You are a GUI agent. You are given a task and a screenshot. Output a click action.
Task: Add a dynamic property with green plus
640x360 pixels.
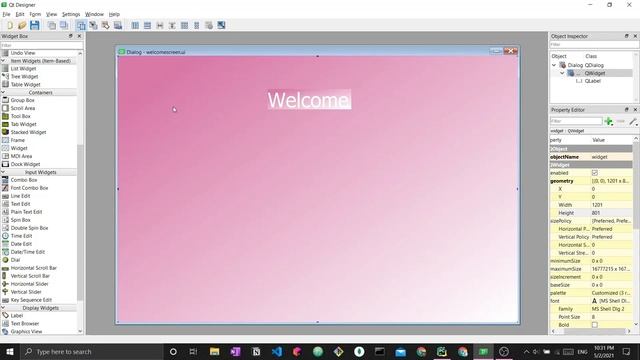pyautogui.click(x=609, y=121)
